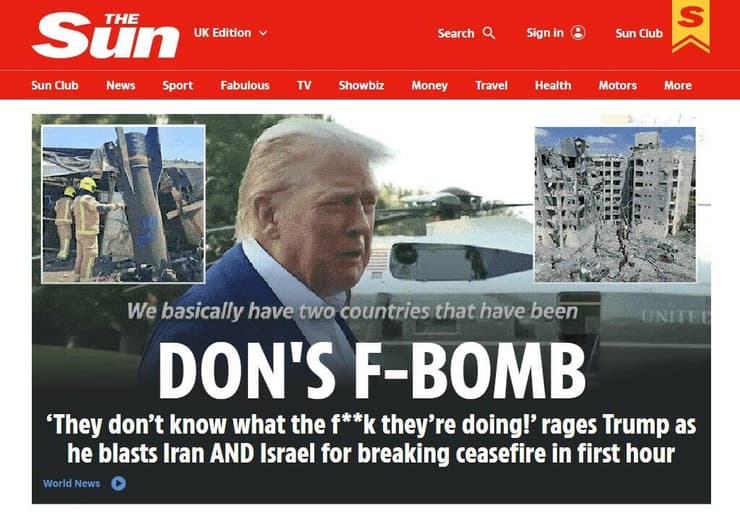Open the Motors section
Viewport: 740px width, 513px height.
coord(618,85)
